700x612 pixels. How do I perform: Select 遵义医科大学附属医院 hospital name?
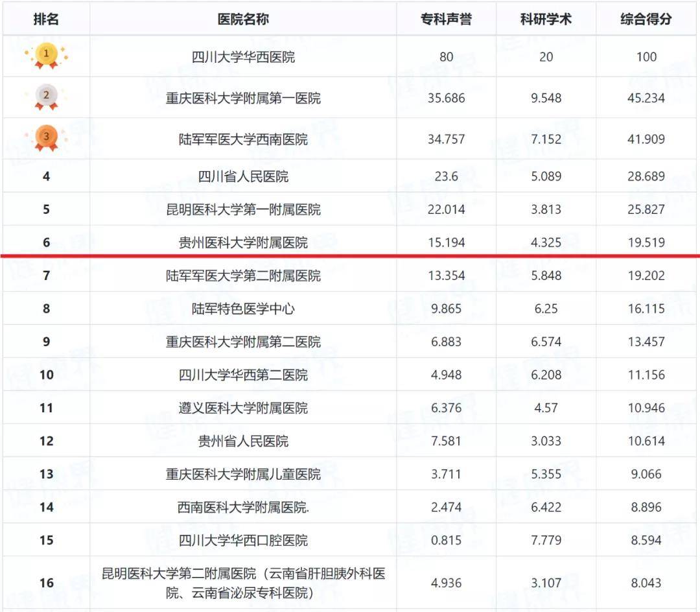pos(243,408)
